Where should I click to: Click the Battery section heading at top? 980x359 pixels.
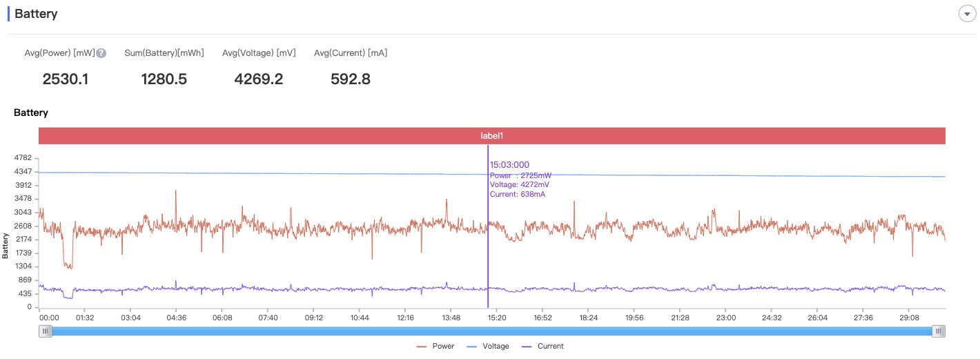click(36, 14)
